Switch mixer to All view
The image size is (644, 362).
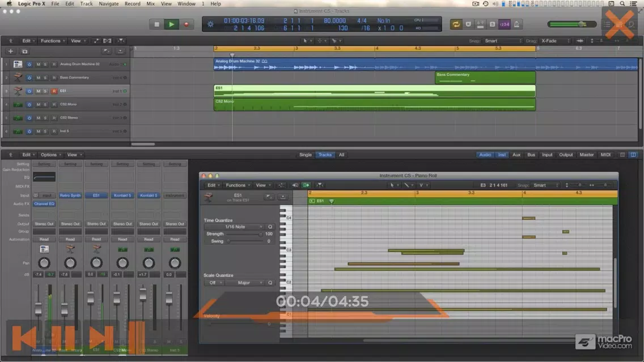coord(341,155)
